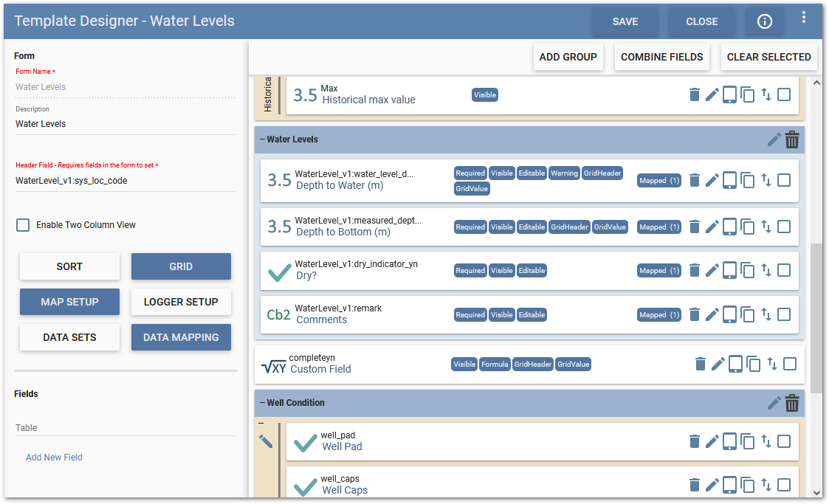829x504 pixels.
Task: Select the Well Caps field checkbox
Action: (x=784, y=485)
